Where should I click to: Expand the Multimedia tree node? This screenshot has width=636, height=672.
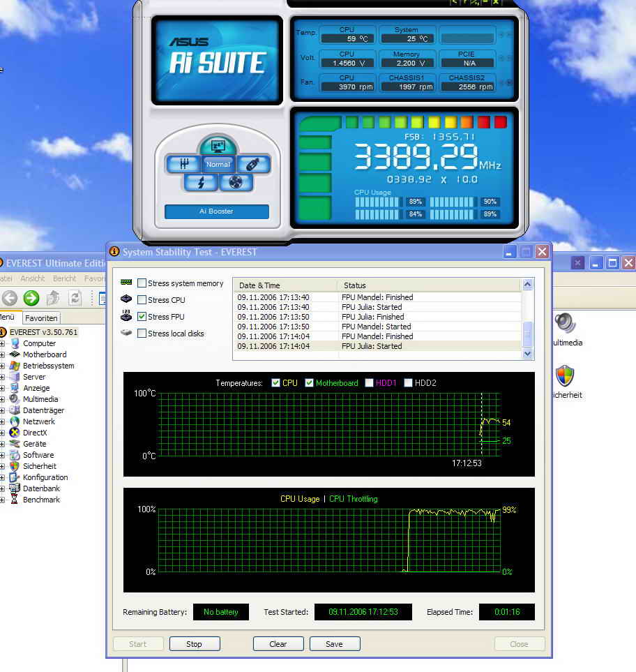3,399
